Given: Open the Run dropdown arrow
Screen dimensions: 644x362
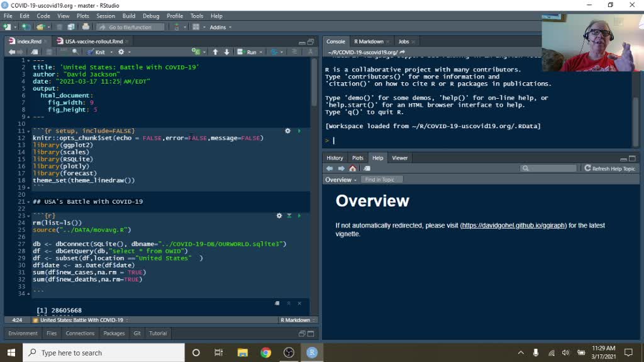Looking at the screenshot, I should pyautogui.click(x=261, y=52).
